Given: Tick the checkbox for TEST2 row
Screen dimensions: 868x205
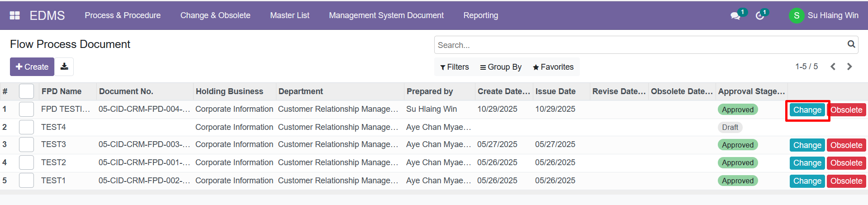Looking at the screenshot, I should point(27,162).
